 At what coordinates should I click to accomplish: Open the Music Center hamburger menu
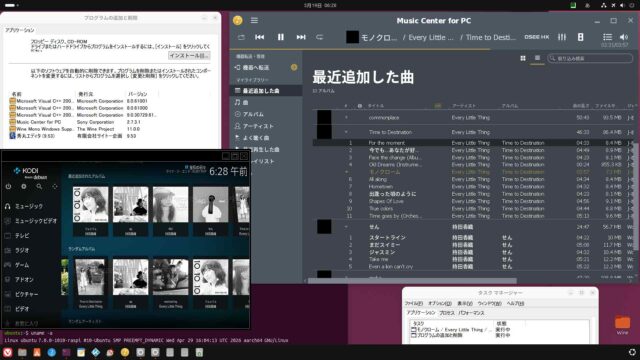(x=254, y=20)
